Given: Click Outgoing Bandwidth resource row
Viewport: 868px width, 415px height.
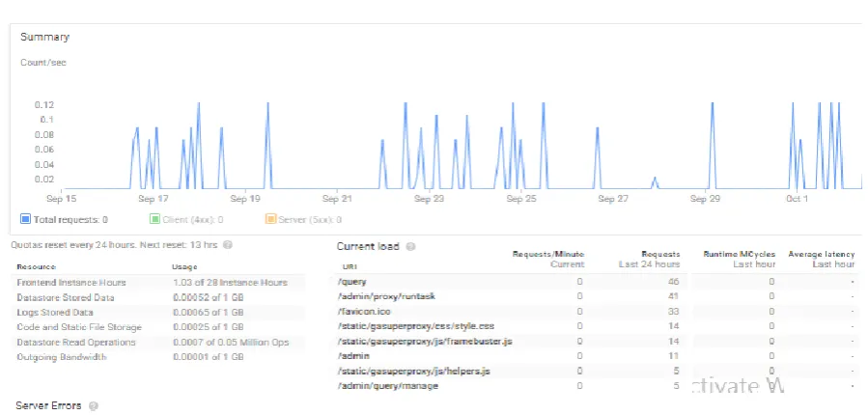Looking at the screenshot, I should tap(160, 357).
